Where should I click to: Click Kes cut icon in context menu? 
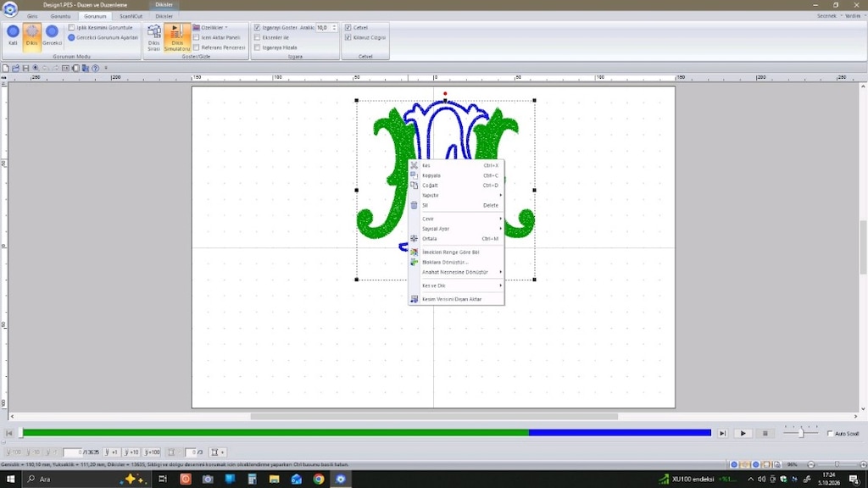click(414, 165)
